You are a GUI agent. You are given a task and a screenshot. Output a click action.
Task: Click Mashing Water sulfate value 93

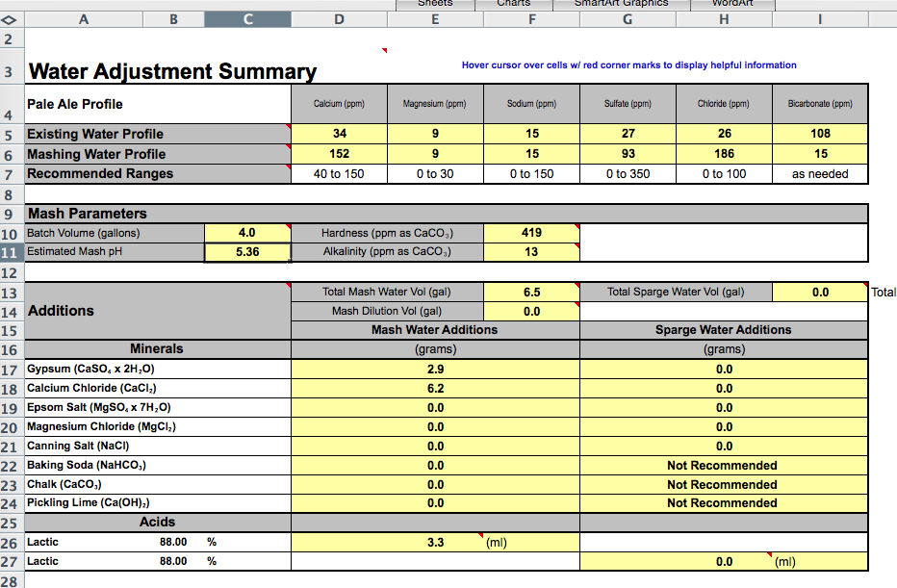pos(628,154)
